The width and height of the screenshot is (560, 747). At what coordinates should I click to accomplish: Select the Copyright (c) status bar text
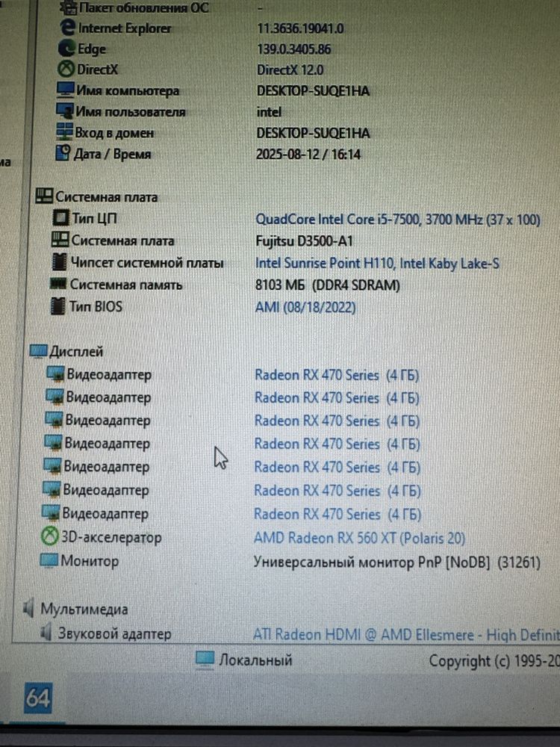494,661
